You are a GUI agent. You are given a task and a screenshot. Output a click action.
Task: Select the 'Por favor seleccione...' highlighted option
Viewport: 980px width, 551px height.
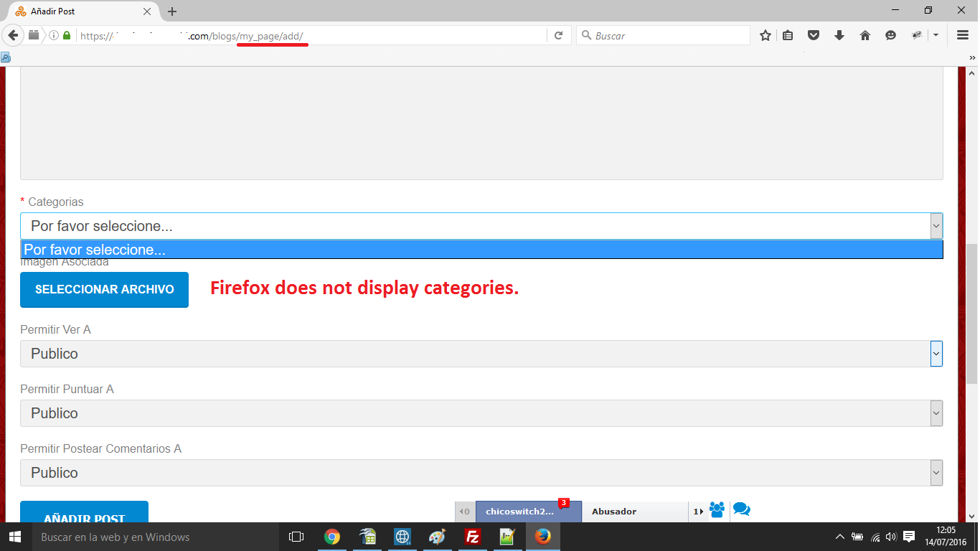pos(481,250)
